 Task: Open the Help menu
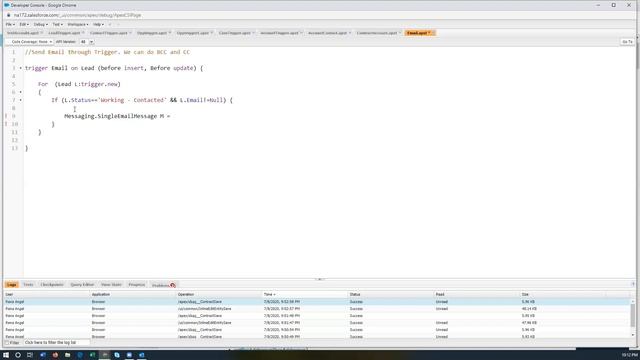tap(98, 24)
